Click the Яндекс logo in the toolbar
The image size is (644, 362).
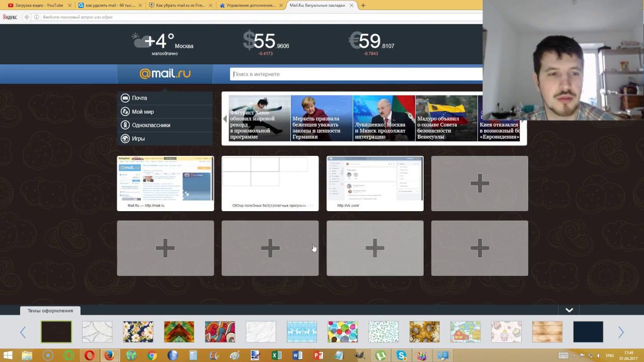click(10, 17)
